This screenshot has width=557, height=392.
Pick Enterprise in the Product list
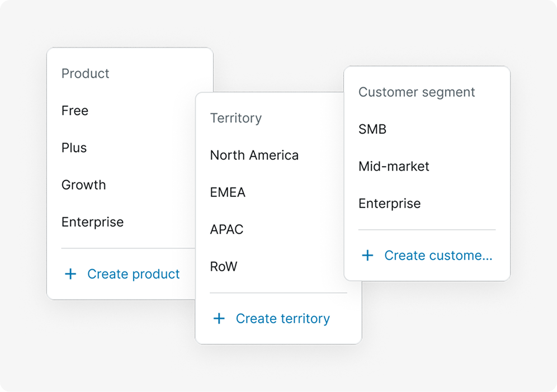click(92, 222)
